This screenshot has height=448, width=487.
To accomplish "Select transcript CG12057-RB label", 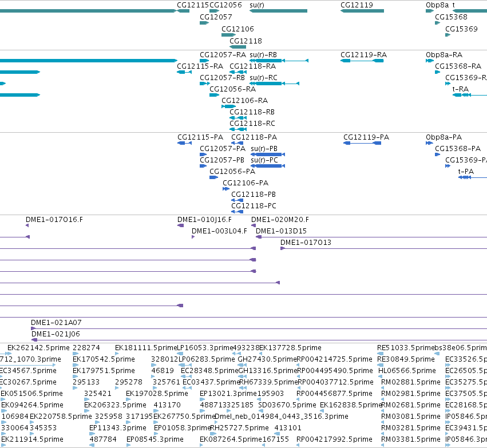I will click(x=222, y=78).
